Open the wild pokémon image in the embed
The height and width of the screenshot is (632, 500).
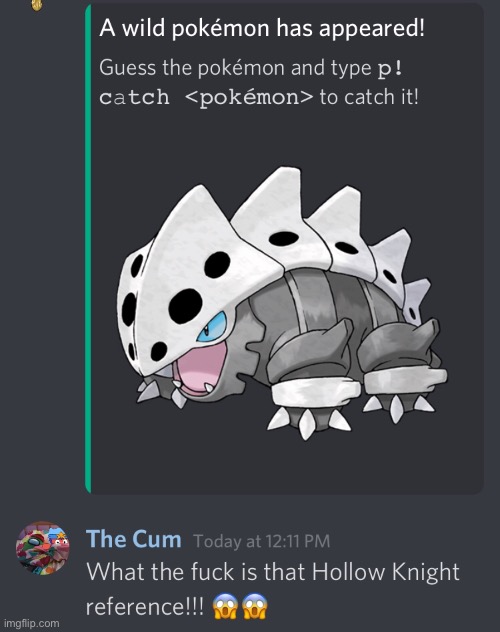[x=282, y=302]
